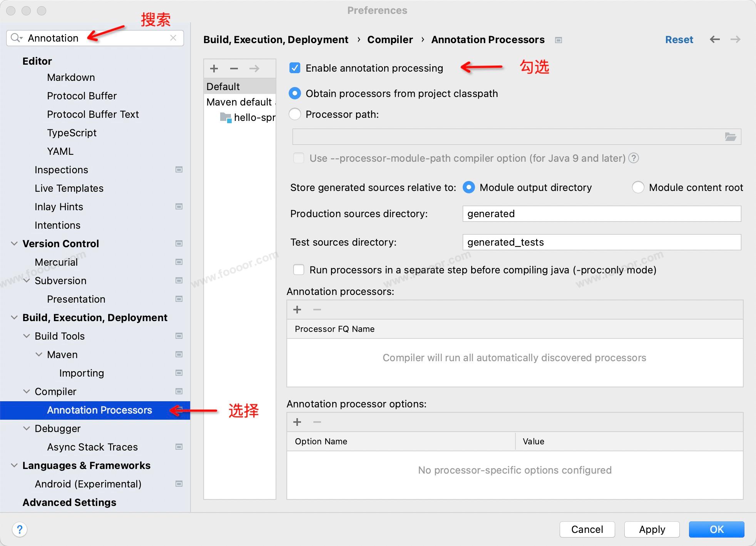Viewport: 756px width, 546px height.
Task: Clear the Annotation search text
Action: point(173,38)
